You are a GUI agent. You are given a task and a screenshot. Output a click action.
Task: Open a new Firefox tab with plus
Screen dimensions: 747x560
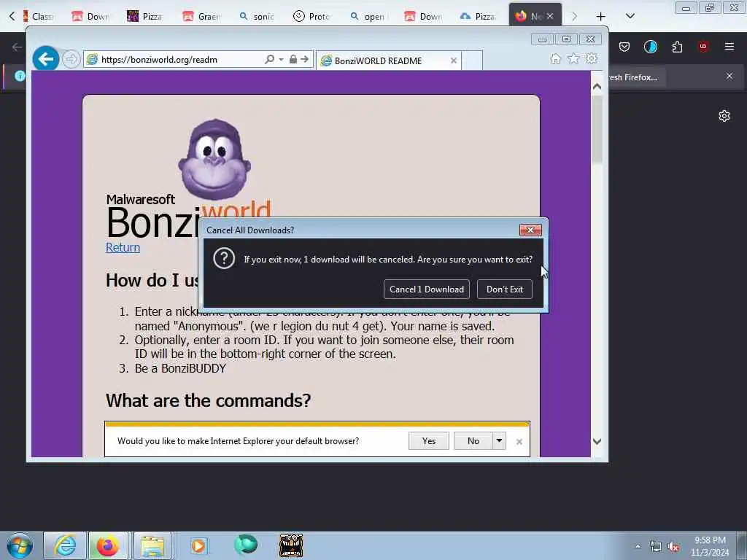tap(600, 16)
